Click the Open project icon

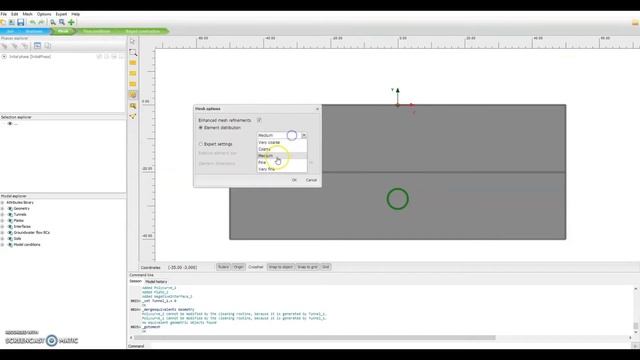pos(11,22)
